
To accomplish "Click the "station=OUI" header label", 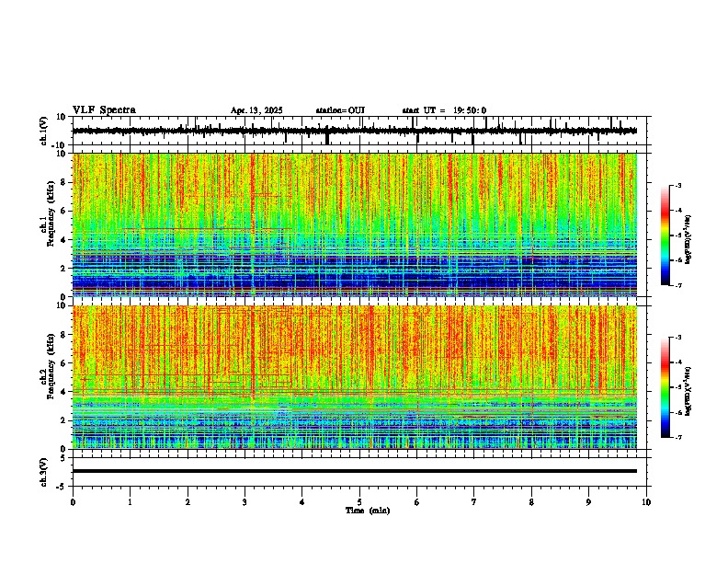I will coord(340,110).
